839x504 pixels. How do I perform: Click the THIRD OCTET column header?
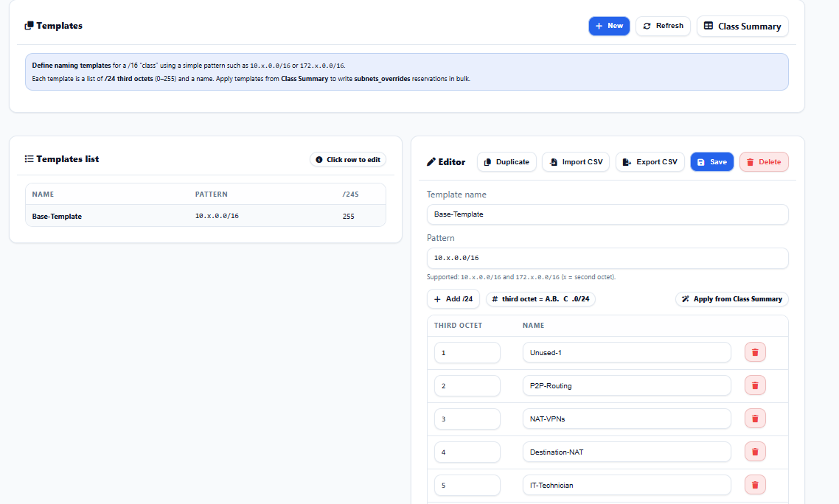tap(458, 325)
